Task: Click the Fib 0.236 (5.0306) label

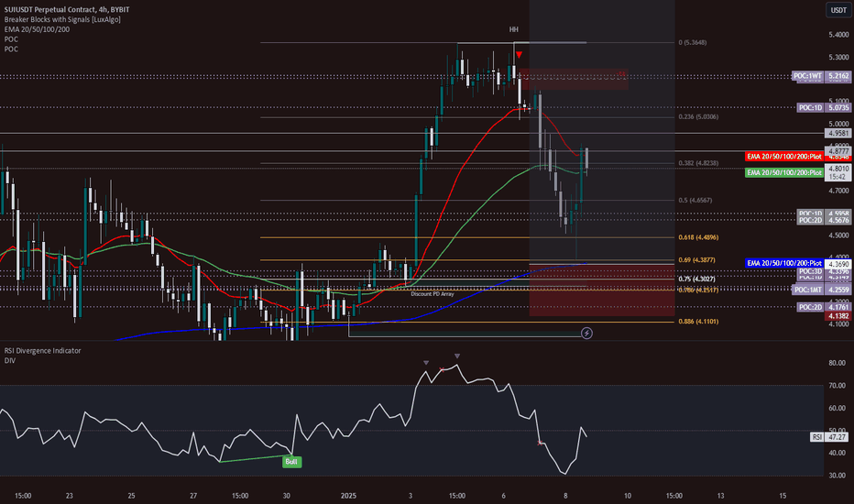Action: 698,117
